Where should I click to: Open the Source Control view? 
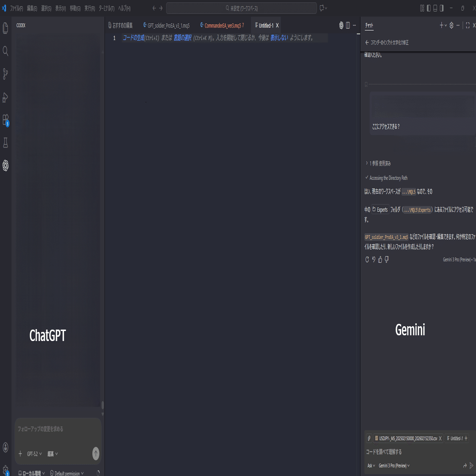point(5,74)
